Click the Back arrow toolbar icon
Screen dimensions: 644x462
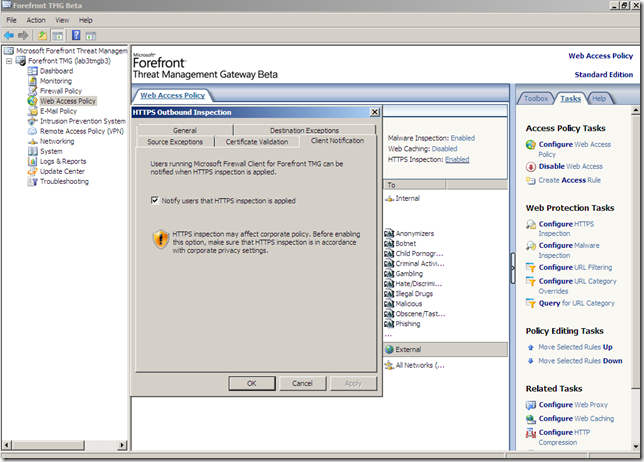(9, 36)
